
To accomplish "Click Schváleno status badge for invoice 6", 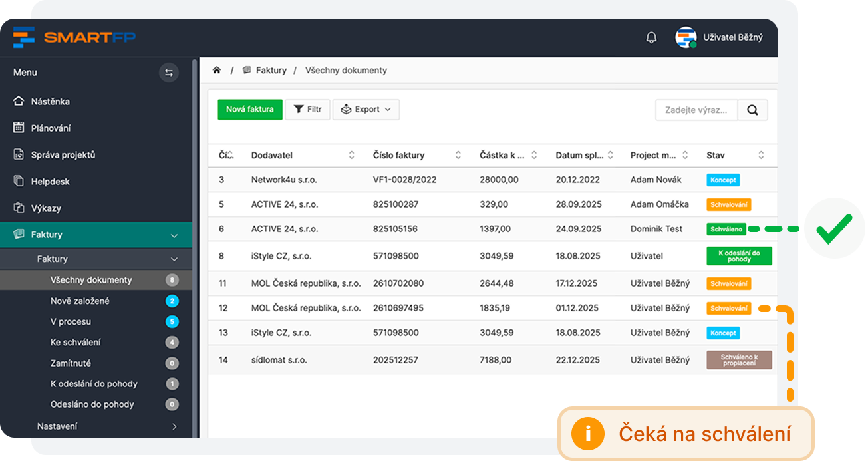I will (726, 229).
